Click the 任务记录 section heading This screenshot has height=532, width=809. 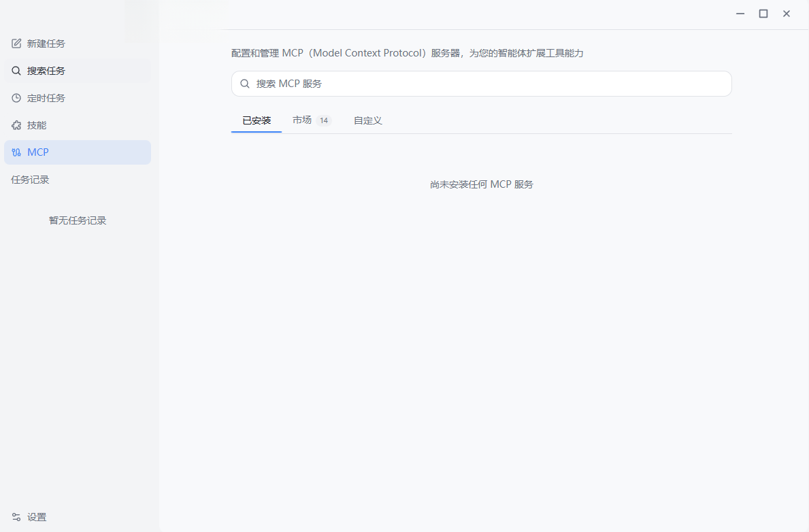point(30,180)
